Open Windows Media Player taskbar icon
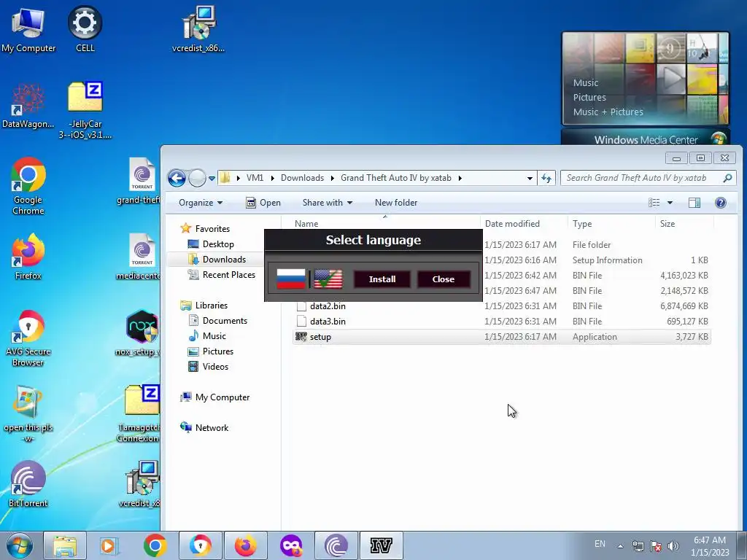This screenshot has width=747, height=560. [x=109, y=545]
